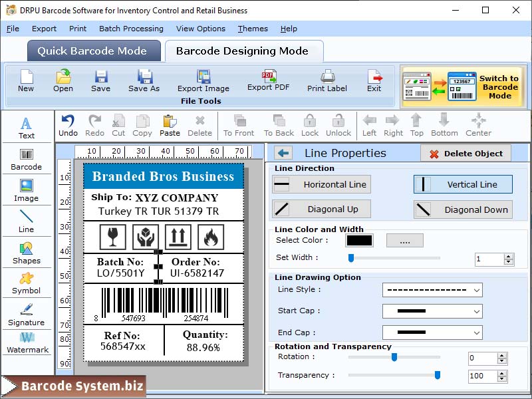Expand the End Cap dropdown

[476, 332]
